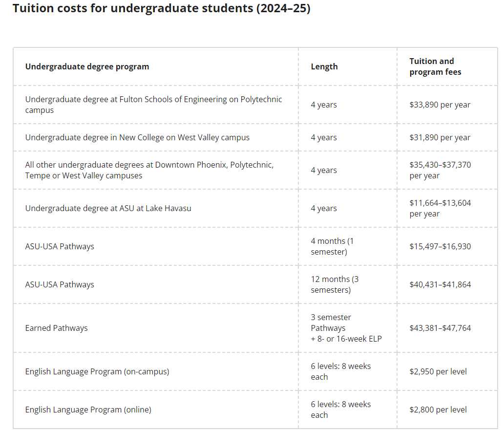Click the $2,800 per level fee
The height and width of the screenshot is (433, 504).
pyautogui.click(x=438, y=410)
